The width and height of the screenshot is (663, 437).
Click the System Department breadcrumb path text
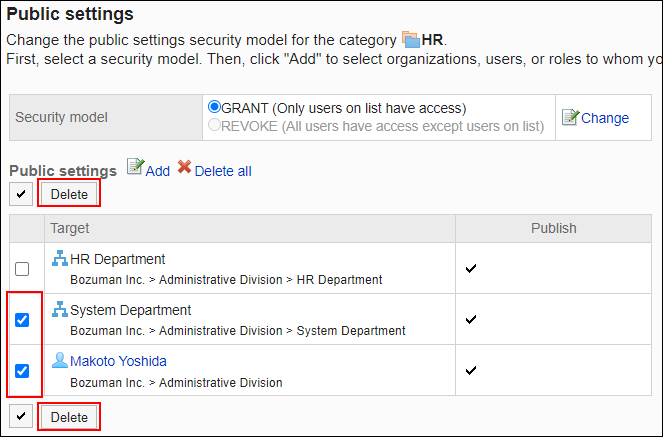238,330
